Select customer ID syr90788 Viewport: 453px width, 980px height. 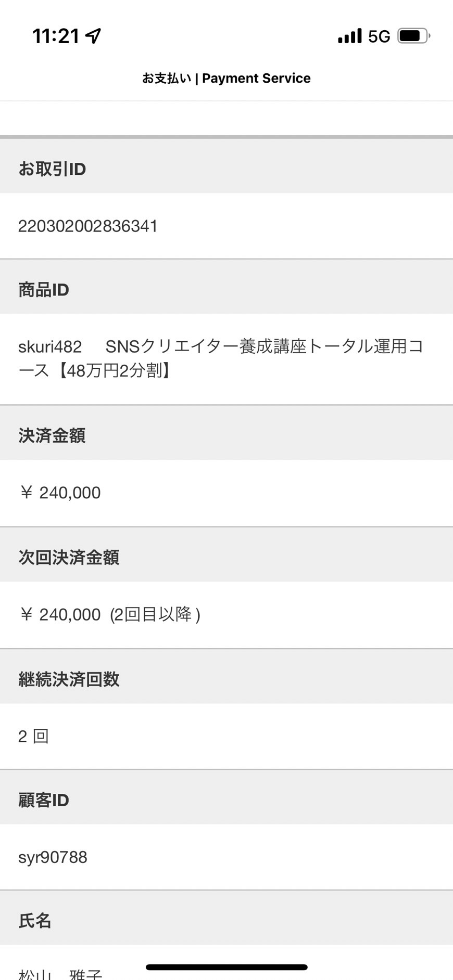53,857
